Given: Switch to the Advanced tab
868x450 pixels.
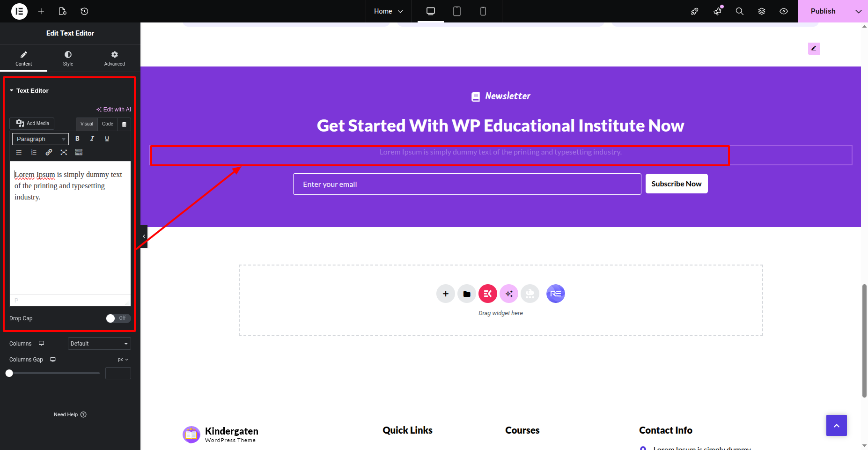Looking at the screenshot, I should pyautogui.click(x=114, y=59).
